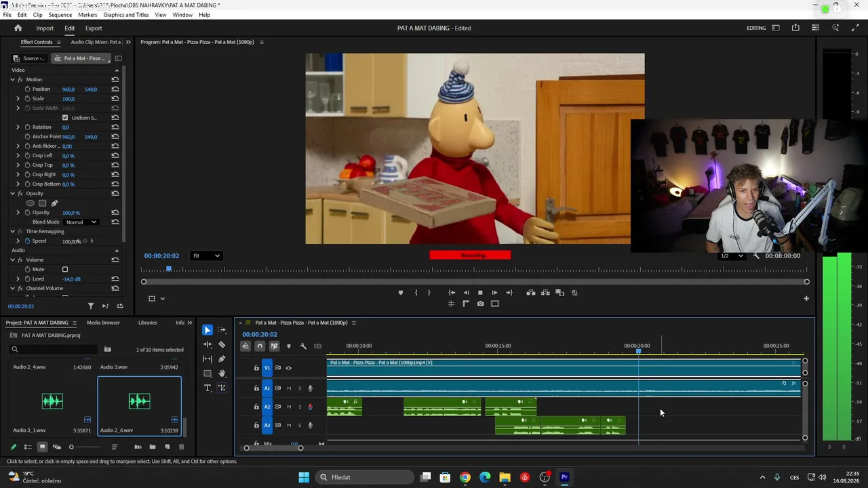Toggle the Uniform Scale checkbox
The image size is (868, 488).
[65, 117]
